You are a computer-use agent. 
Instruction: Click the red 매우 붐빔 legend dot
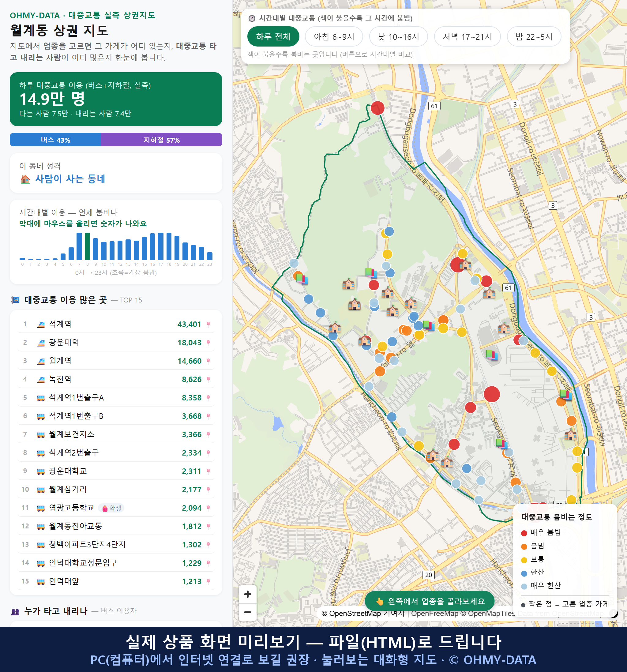pyautogui.click(x=524, y=533)
